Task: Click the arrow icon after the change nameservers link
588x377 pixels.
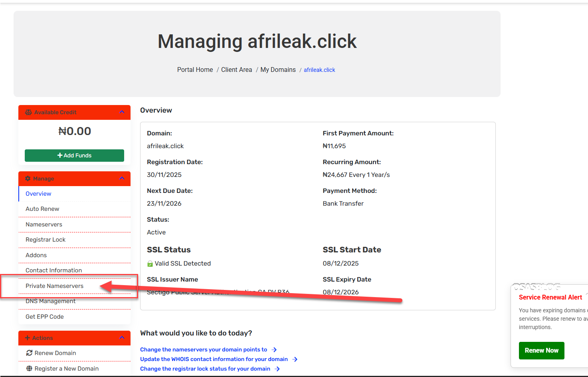Action: (x=274, y=350)
